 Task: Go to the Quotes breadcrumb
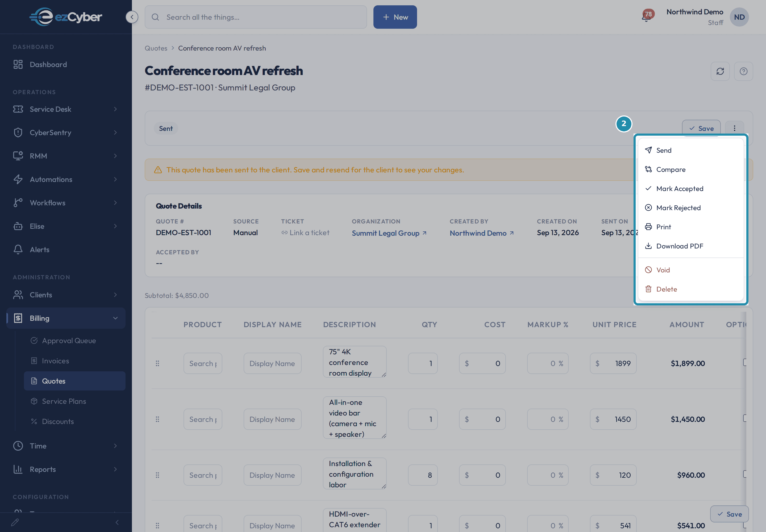click(x=156, y=48)
